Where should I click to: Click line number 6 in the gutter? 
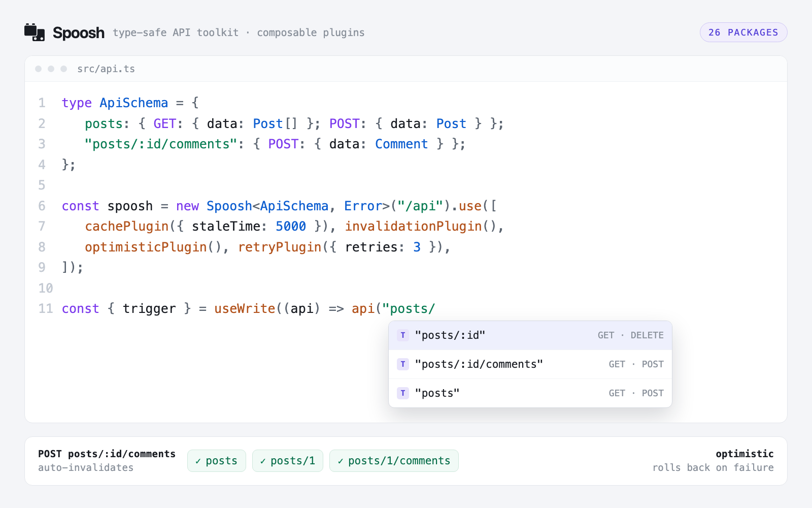pyautogui.click(x=42, y=206)
